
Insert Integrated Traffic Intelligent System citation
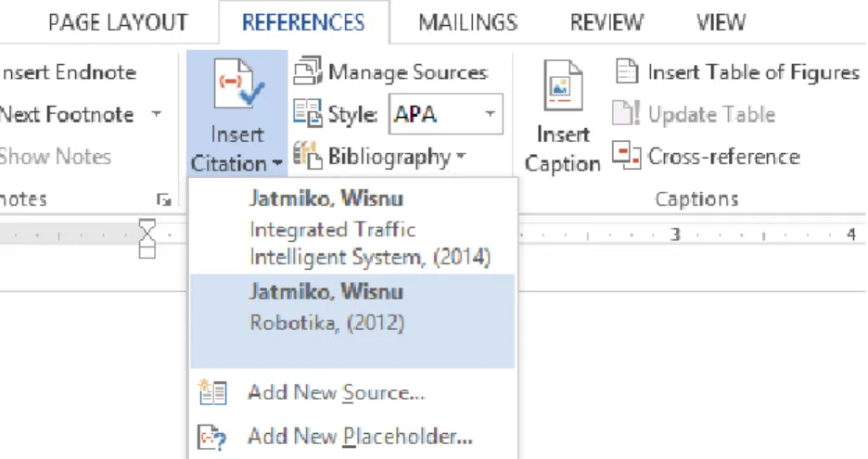(352, 227)
